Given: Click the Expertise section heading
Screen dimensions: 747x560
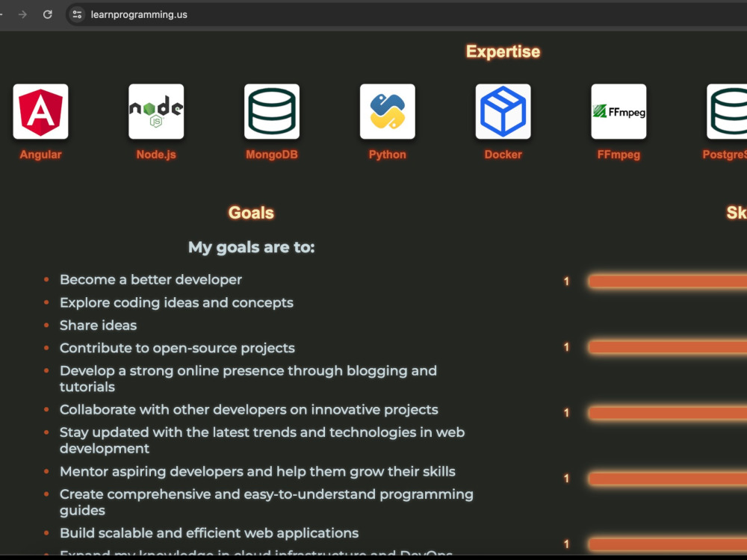Looking at the screenshot, I should click(503, 52).
